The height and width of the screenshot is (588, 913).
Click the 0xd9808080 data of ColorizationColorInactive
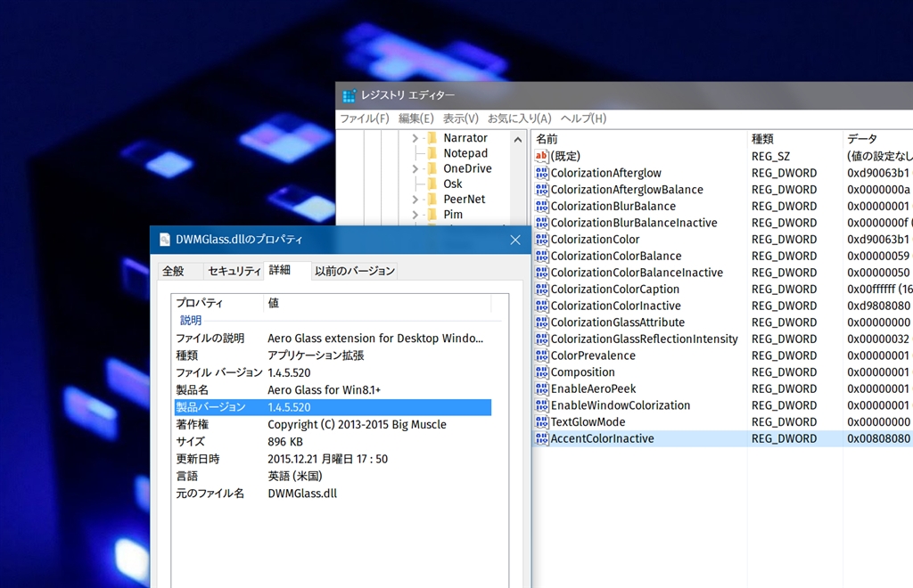click(x=878, y=306)
